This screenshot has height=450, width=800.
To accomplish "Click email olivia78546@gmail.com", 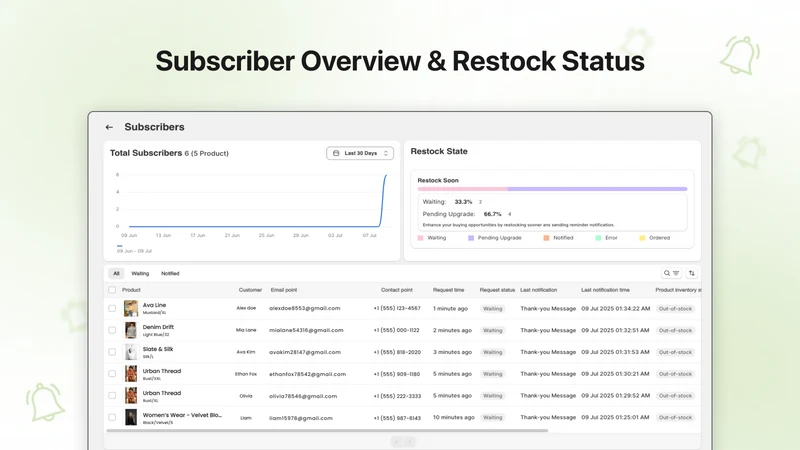I will [303, 396].
